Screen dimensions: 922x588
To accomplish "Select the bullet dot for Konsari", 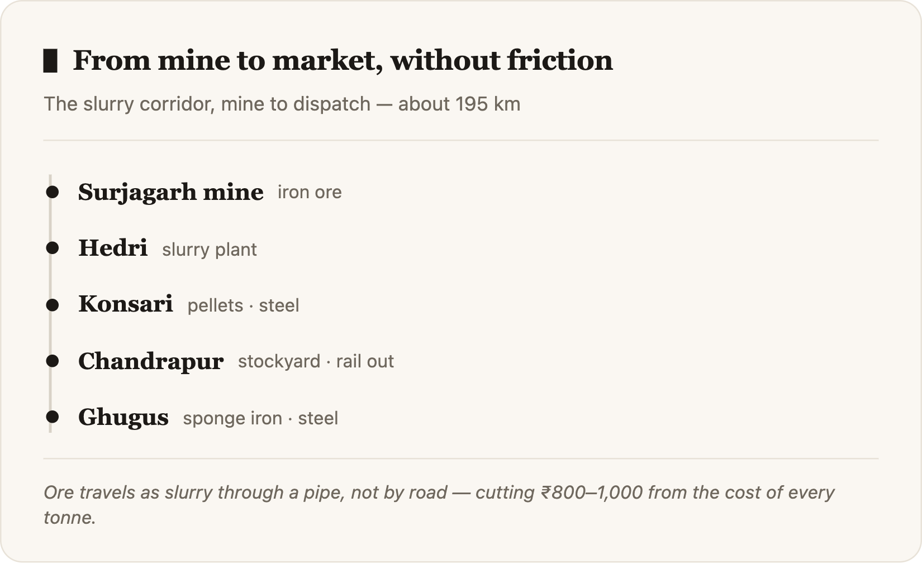I will [x=53, y=305].
